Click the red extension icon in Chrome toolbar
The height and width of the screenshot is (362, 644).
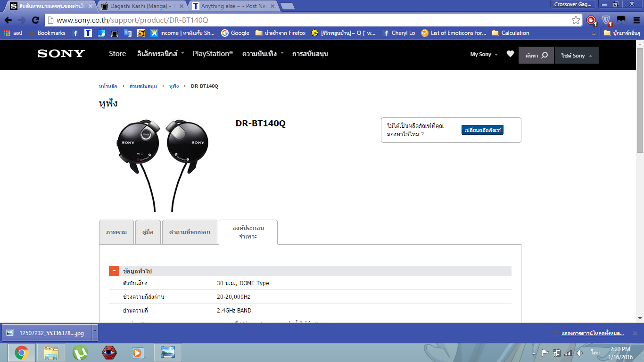(x=591, y=20)
